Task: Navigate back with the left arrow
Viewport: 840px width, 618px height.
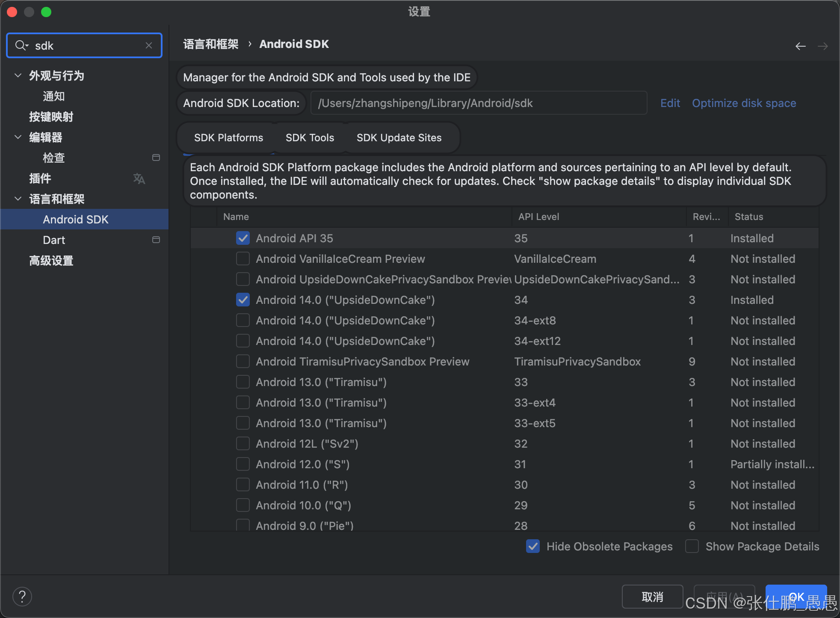Action: (x=800, y=46)
